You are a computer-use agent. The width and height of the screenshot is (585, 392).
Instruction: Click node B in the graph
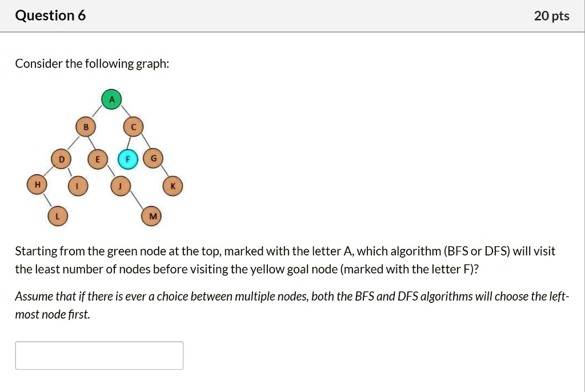click(86, 127)
